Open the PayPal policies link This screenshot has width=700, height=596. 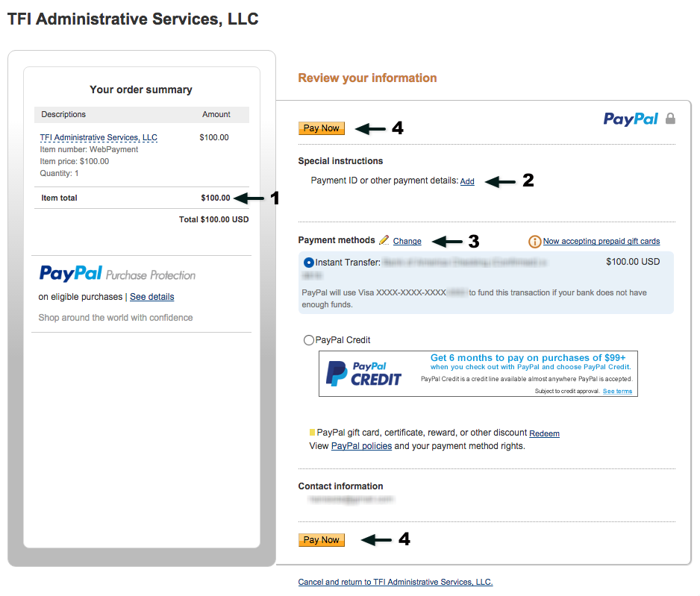click(x=362, y=445)
